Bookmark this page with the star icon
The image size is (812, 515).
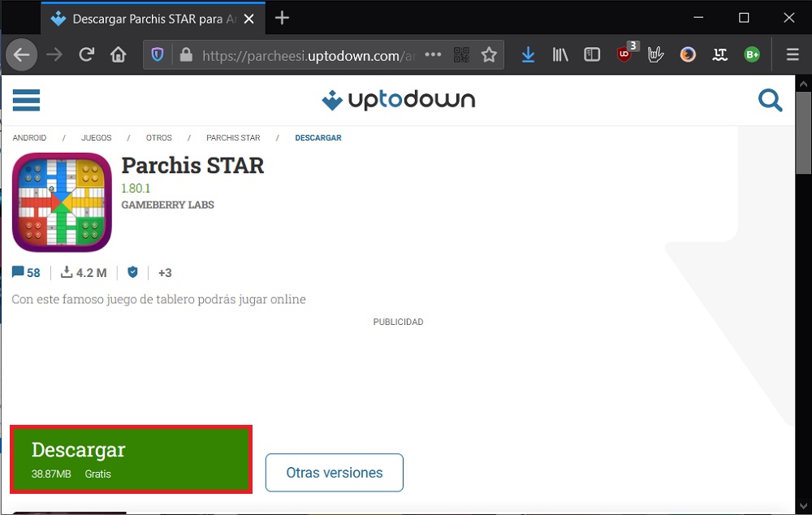pyautogui.click(x=489, y=55)
